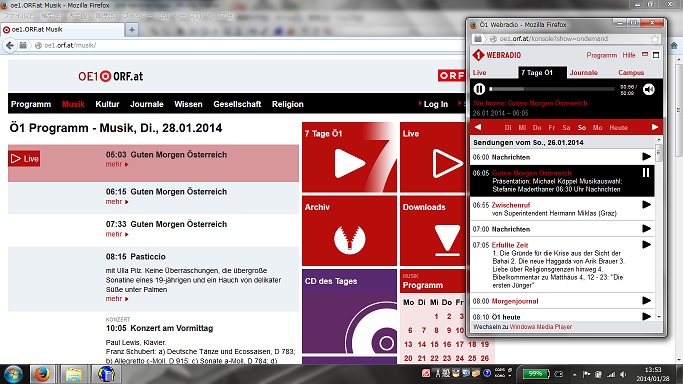The width and height of the screenshot is (683, 384).
Task: Open the CD des Tages tile
Action: tap(349, 311)
